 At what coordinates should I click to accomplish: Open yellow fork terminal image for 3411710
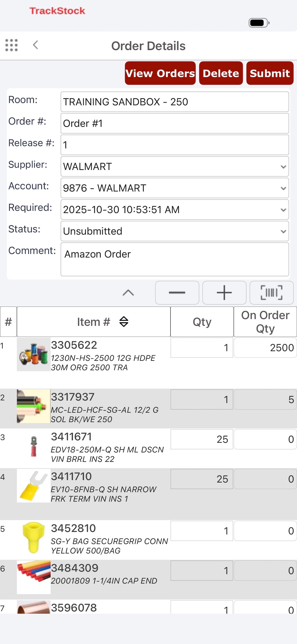pos(34,486)
